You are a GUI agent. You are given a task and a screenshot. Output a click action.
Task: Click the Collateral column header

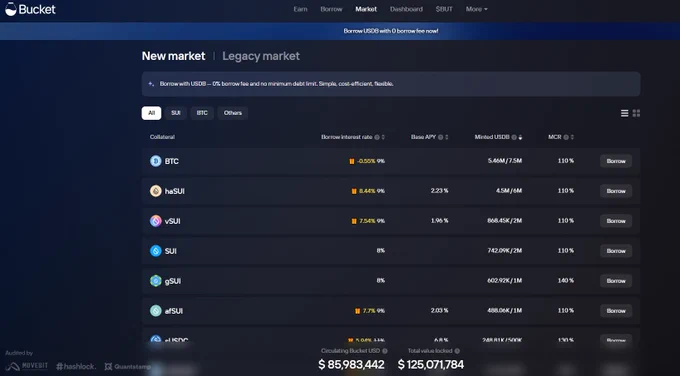click(x=162, y=137)
